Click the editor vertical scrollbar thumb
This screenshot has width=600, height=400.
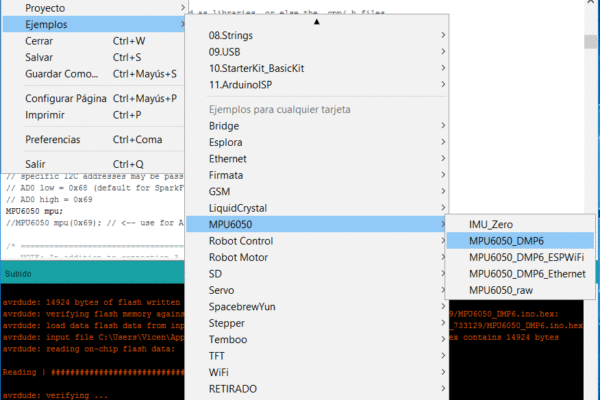[x=590, y=41]
